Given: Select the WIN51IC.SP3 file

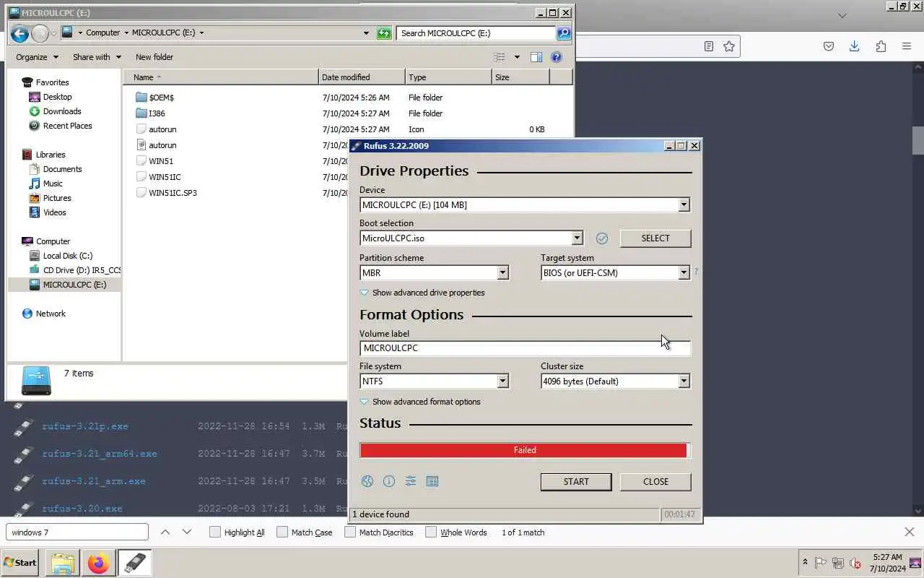Looking at the screenshot, I should (x=173, y=193).
